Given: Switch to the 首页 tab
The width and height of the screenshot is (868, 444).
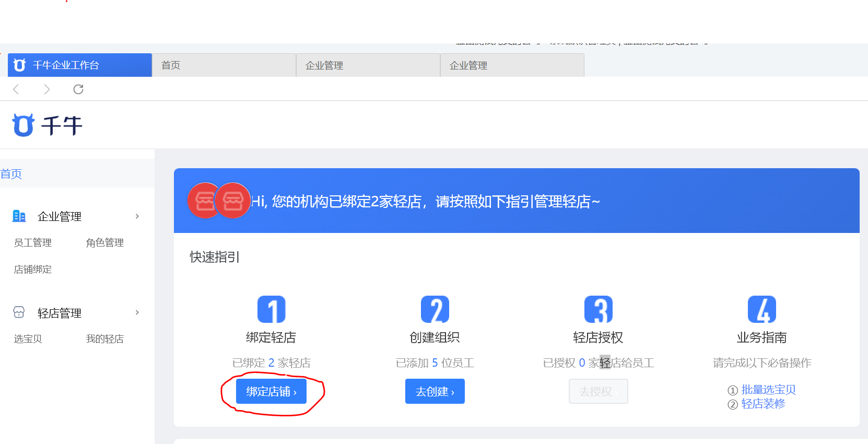Looking at the screenshot, I should tap(224, 65).
